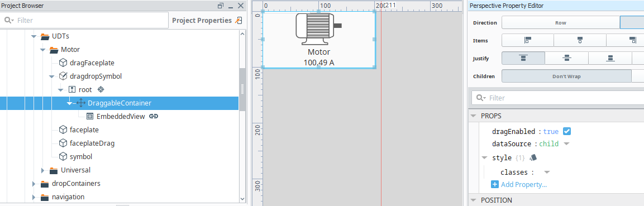Click the Project Browser search magnifier icon
This screenshot has width=644, height=206.
(x=9, y=20)
